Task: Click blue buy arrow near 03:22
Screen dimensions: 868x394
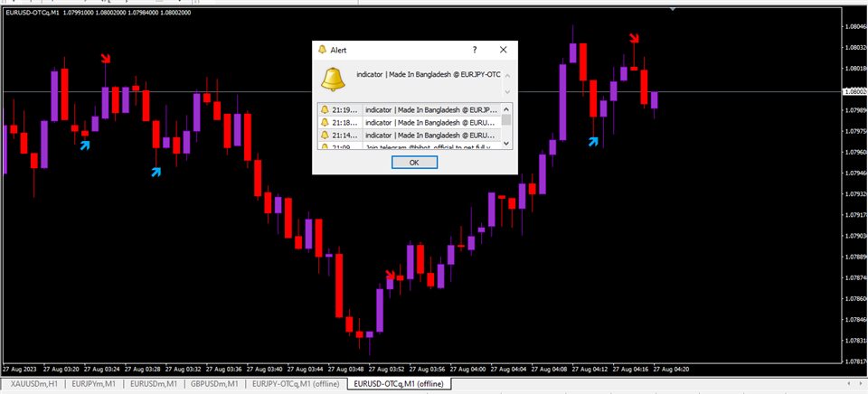Action: pos(85,145)
